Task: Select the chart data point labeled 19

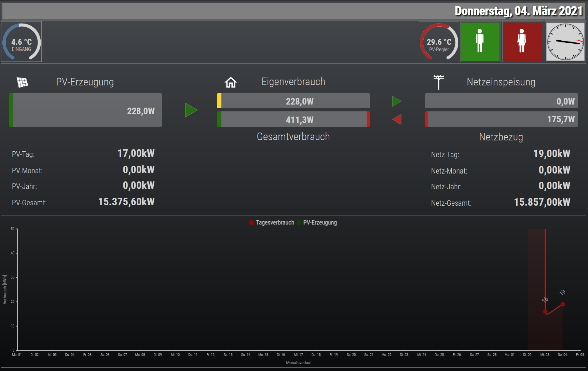Action: (563, 304)
